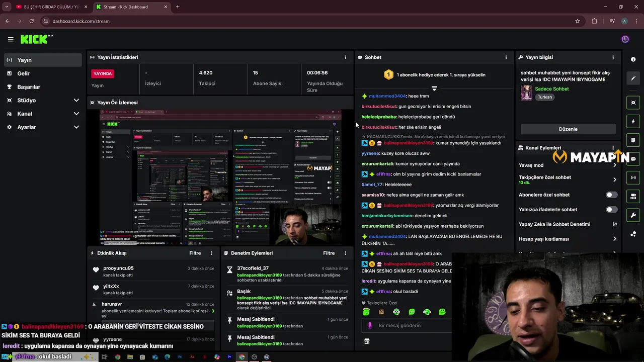Image resolution: width=644 pixels, height=362 pixels.
Task: Open the hamburger navigation menu
Action: click(x=11, y=39)
